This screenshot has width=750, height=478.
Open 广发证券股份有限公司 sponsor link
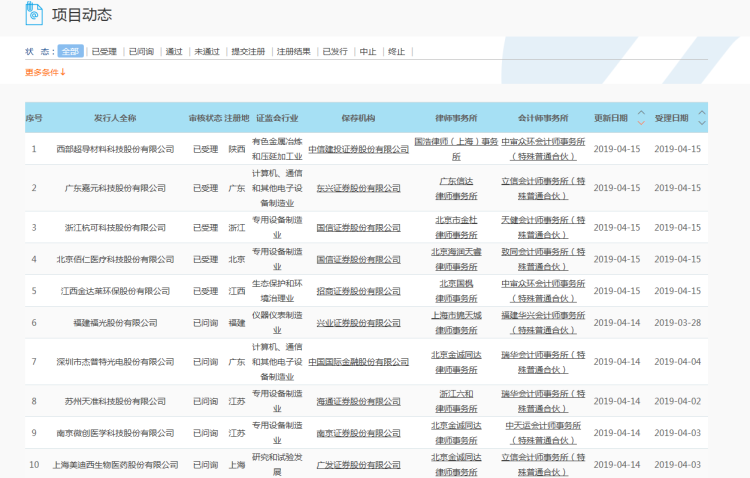click(358, 465)
